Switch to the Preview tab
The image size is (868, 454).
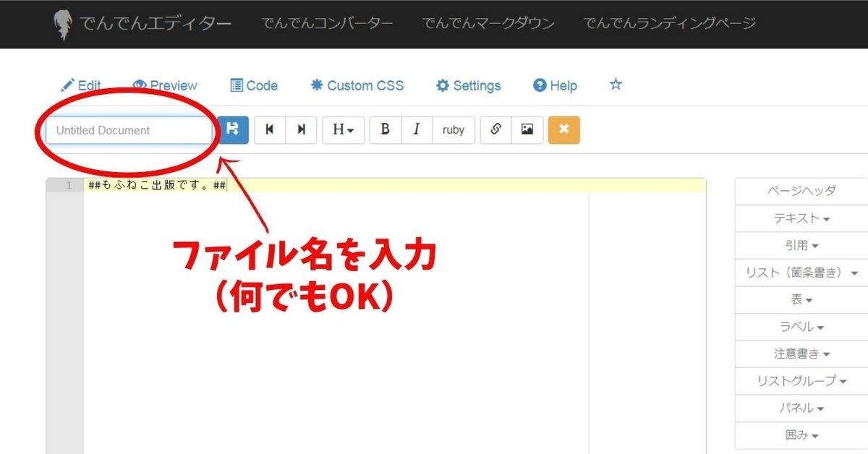pyautogui.click(x=165, y=85)
